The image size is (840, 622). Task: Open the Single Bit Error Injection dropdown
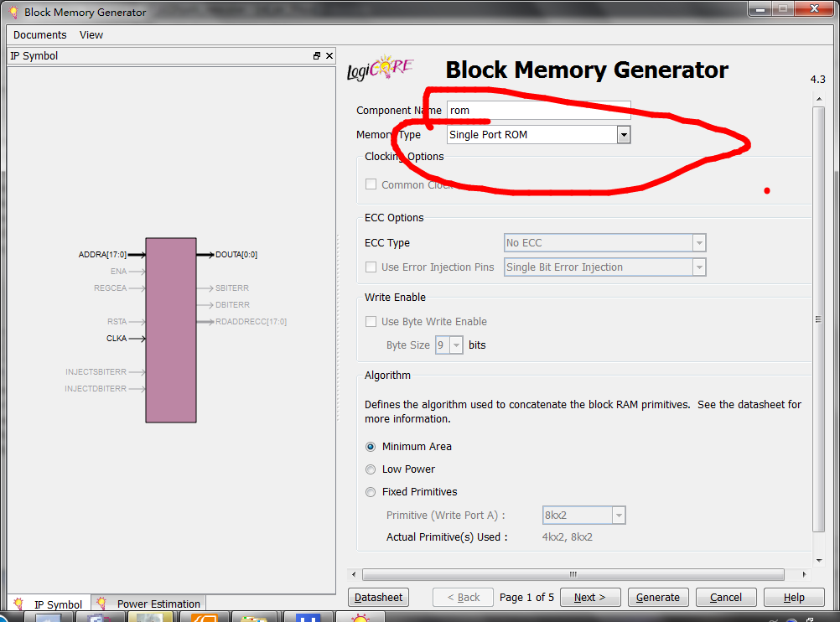699,267
